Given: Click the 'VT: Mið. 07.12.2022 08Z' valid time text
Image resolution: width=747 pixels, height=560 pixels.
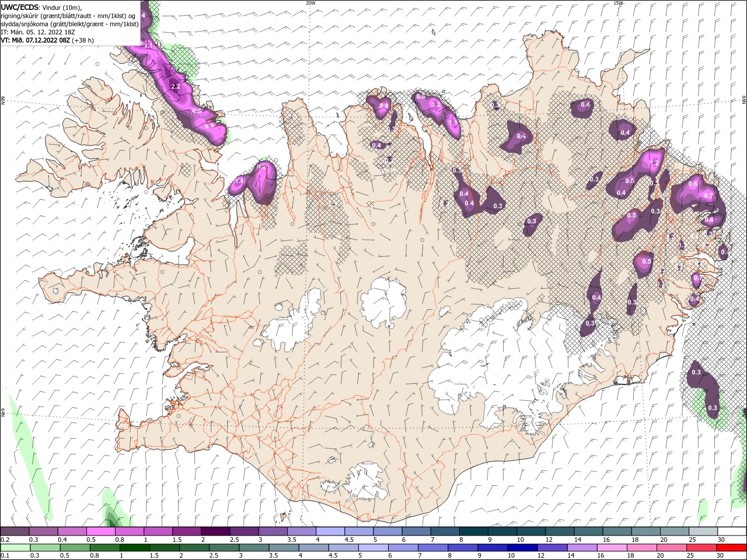Looking at the screenshot, I should pyautogui.click(x=36, y=40).
